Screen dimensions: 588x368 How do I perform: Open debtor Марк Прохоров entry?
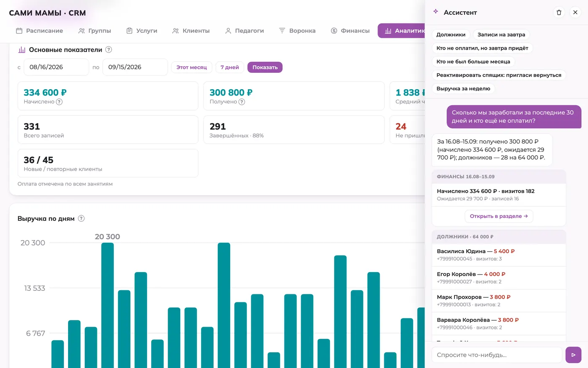(x=499, y=301)
